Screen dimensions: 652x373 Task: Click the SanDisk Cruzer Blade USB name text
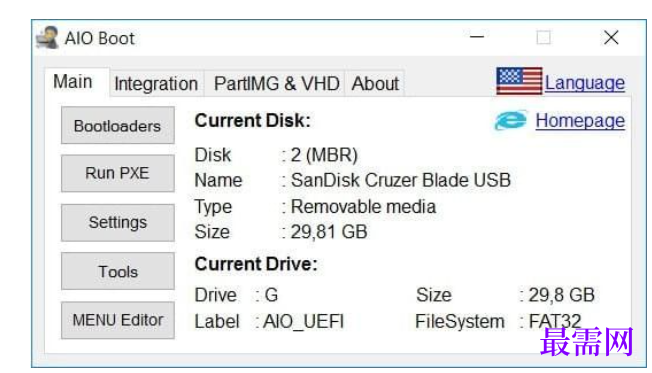tap(400, 180)
